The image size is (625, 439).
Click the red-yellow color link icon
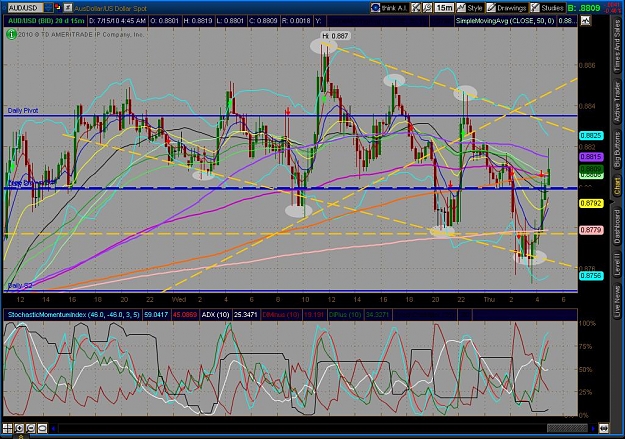58,8
